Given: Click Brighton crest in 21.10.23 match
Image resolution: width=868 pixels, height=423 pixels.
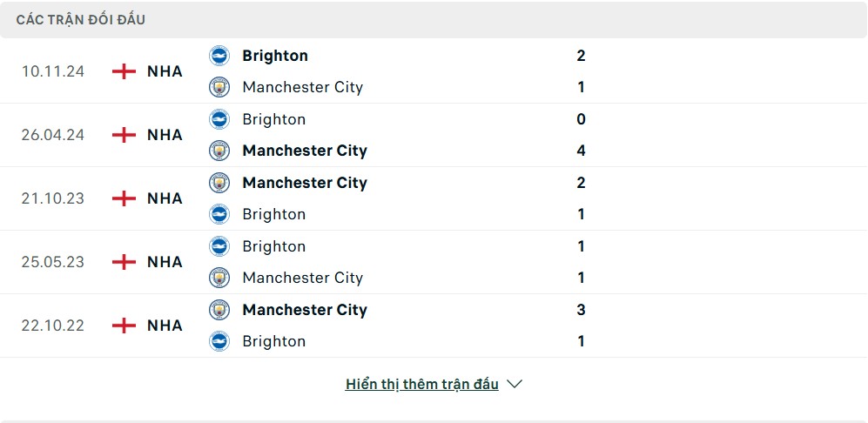Looking at the screenshot, I should tap(219, 214).
